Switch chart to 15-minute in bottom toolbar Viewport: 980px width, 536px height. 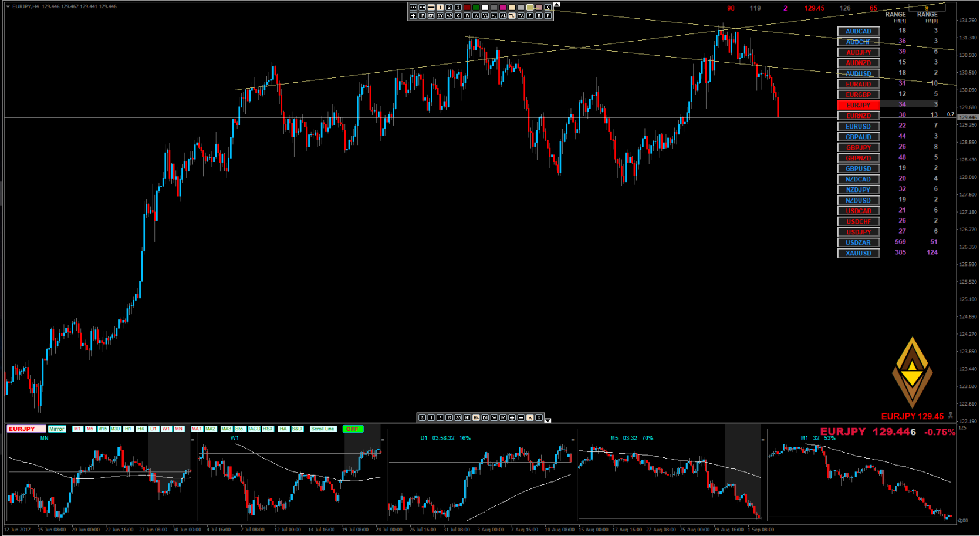click(x=449, y=418)
